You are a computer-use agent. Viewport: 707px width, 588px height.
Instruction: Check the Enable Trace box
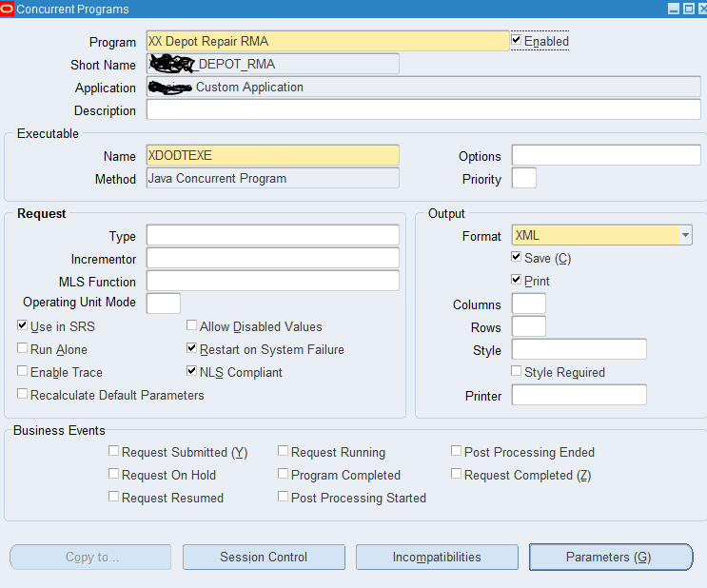tap(22, 371)
